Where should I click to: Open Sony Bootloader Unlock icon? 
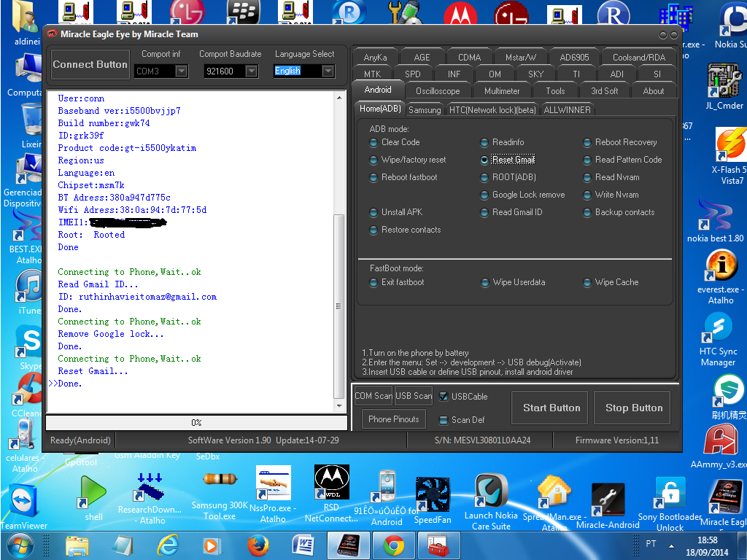[670, 502]
